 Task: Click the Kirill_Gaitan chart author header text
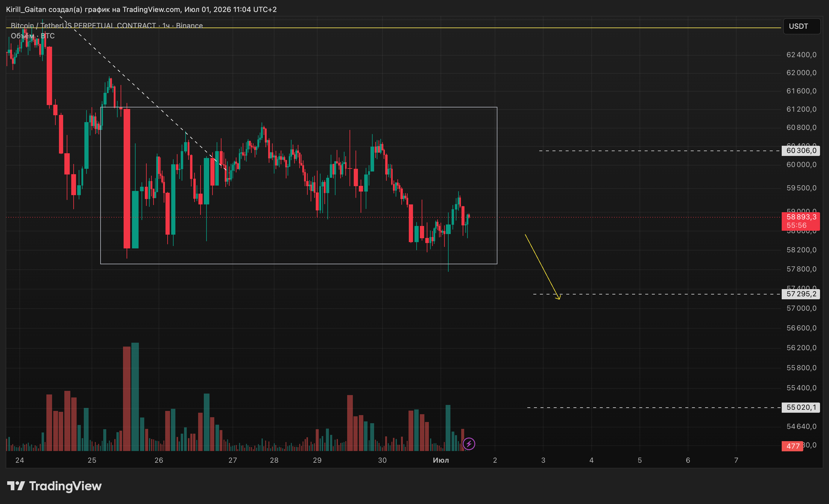pos(141,9)
